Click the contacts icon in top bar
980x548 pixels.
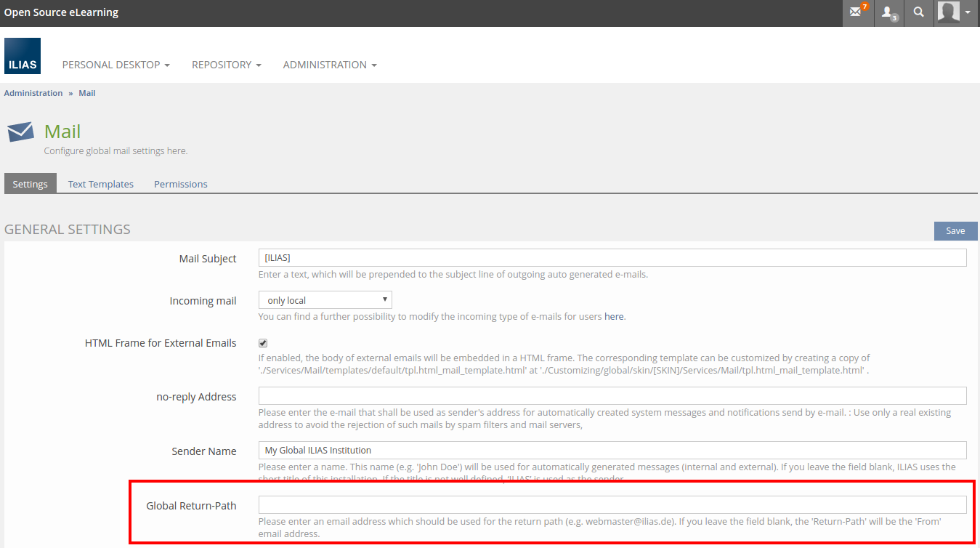tap(888, 13)
